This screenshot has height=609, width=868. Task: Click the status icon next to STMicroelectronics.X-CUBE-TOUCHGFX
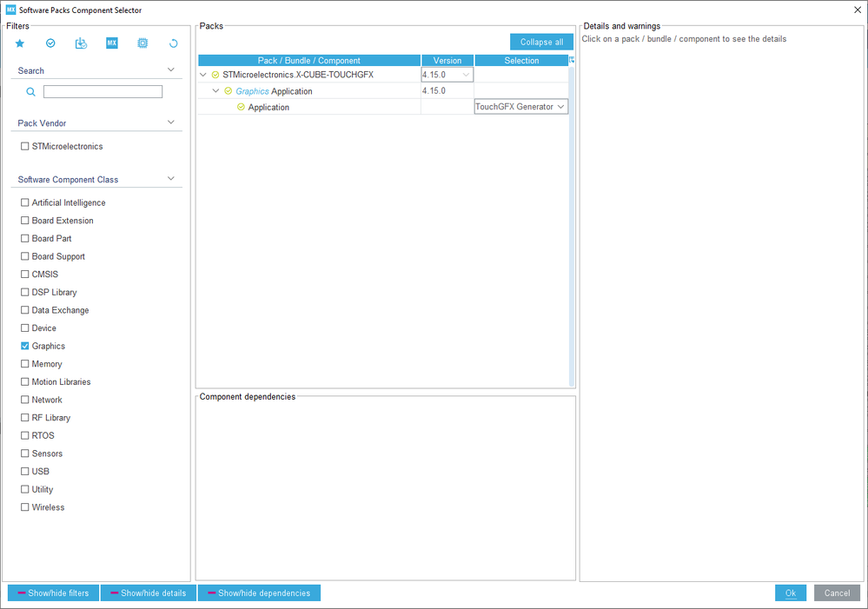[x=215, y=75]
